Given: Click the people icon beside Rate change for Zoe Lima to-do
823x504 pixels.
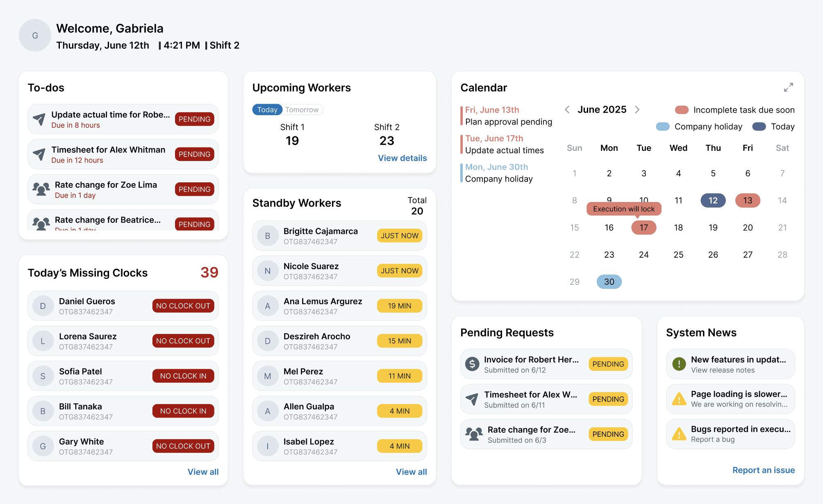Looking at the screenshot, I should (41, 189).
